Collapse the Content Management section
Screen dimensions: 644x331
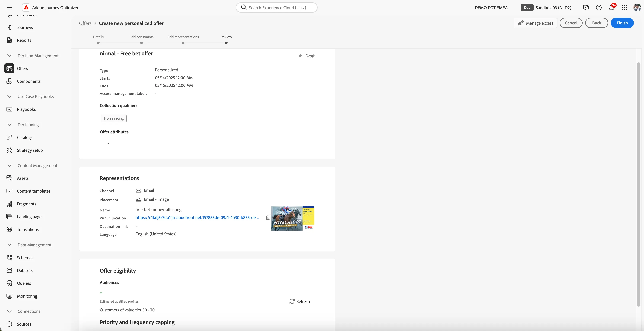pyautogui.click(x=9, y=166)
